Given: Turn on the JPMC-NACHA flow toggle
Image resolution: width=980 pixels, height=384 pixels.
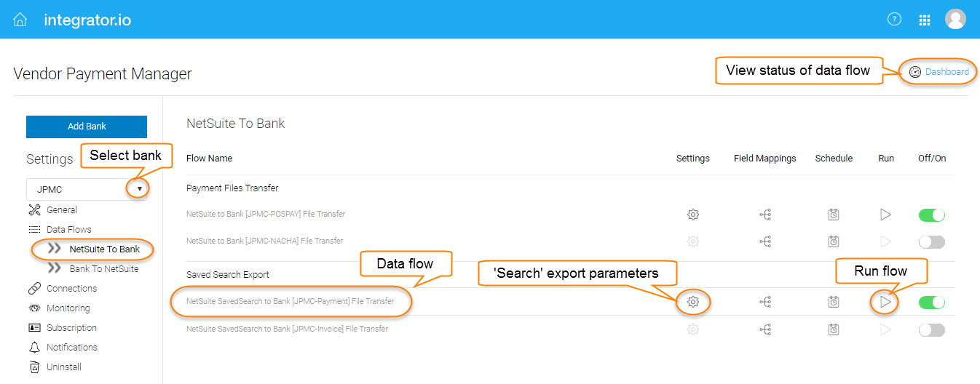Looking at the screenshot, I should point(932,241).
